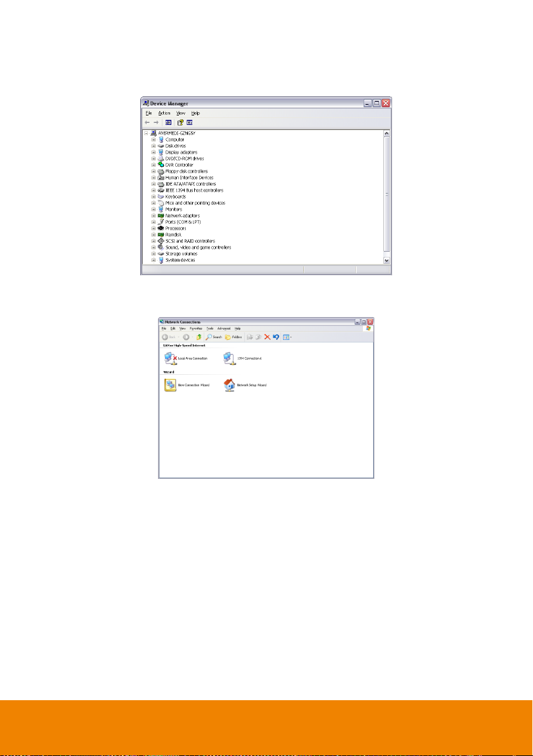The image size is (533, 756).
Task: Select the Ports (COM & LPT) icon
Action: coord(161,222)
